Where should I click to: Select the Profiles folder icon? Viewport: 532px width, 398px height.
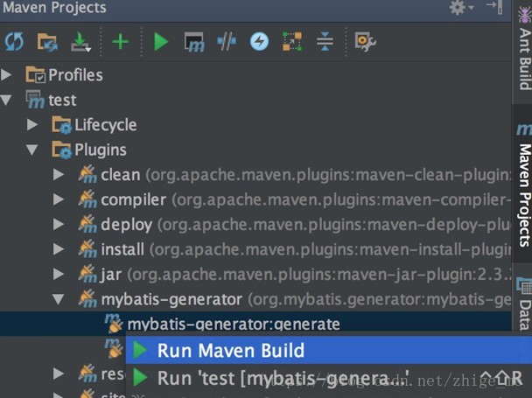[35, 74]
